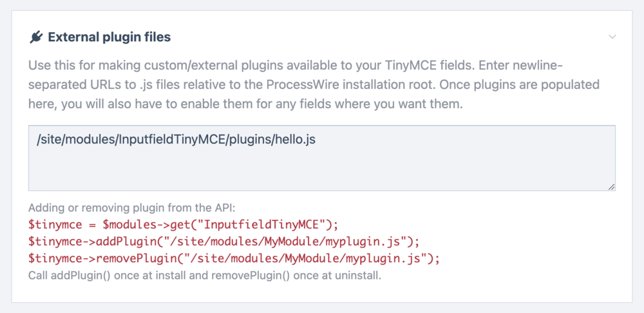Screen dimensions: 644x313
Task: Click the plug icon beside External plugin files
Action: (36, 37)
